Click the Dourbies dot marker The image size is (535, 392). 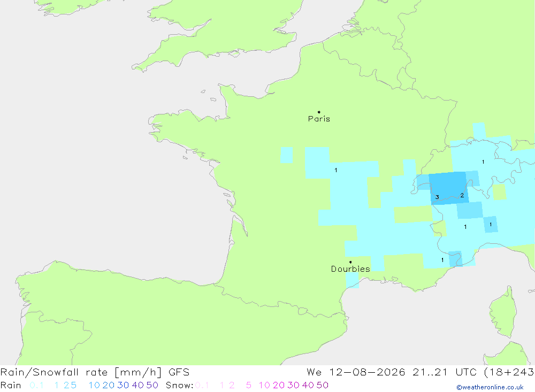(350, 262)
